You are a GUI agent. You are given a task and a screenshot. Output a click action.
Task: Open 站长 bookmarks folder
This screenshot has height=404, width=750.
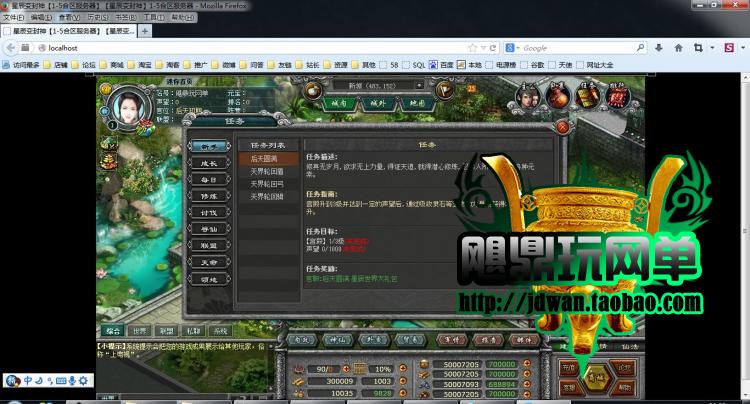(307, 65)
